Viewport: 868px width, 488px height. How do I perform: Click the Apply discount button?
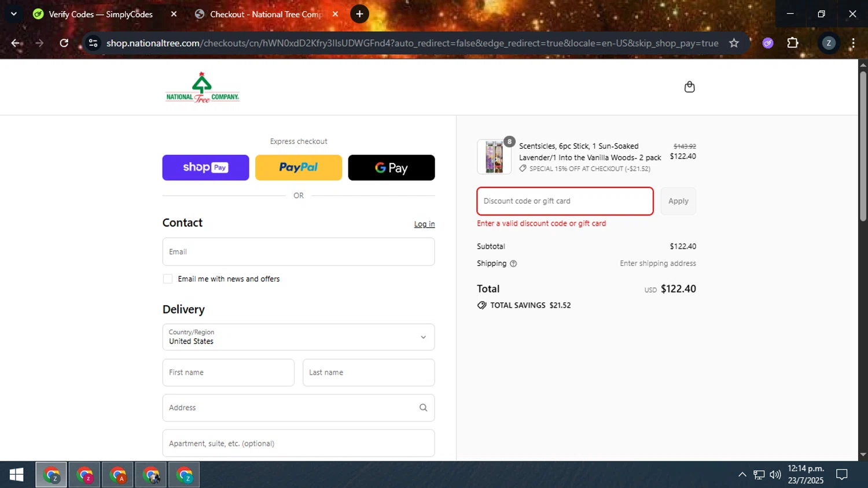[x=678, y=201]
